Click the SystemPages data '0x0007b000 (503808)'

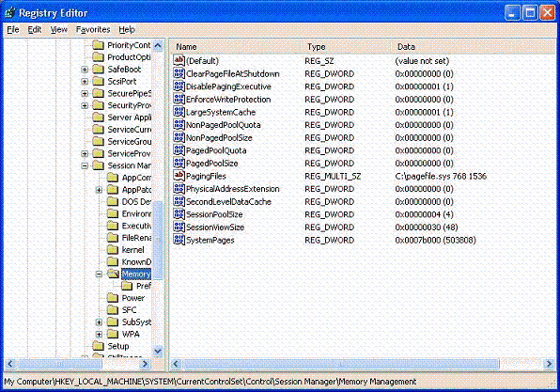[435, 240]
